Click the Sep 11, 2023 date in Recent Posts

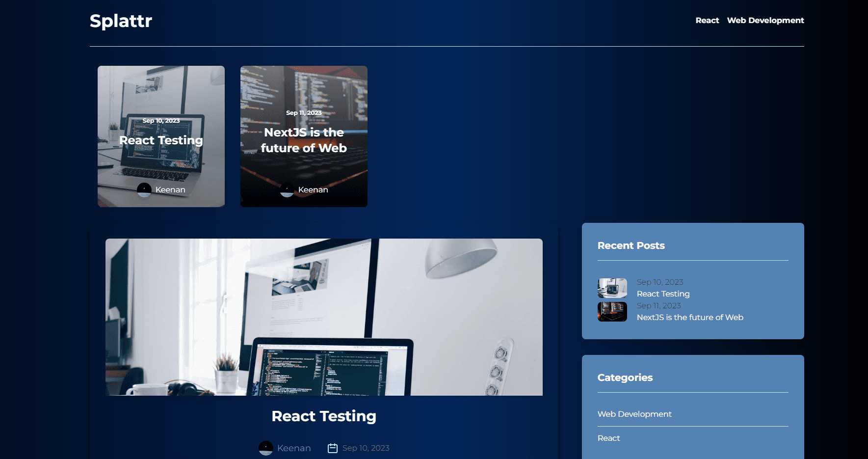(x=659, y=305)
